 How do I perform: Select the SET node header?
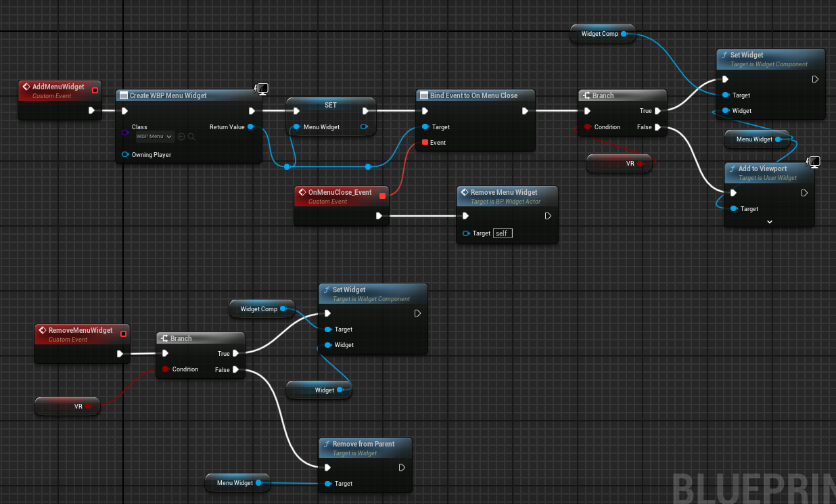pyautogui.click(x=330, y=105)
